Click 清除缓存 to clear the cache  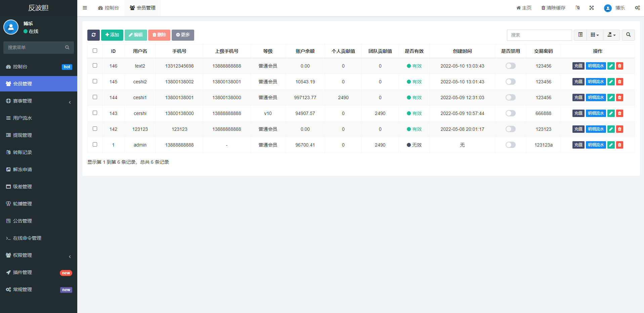pos(553,7)
